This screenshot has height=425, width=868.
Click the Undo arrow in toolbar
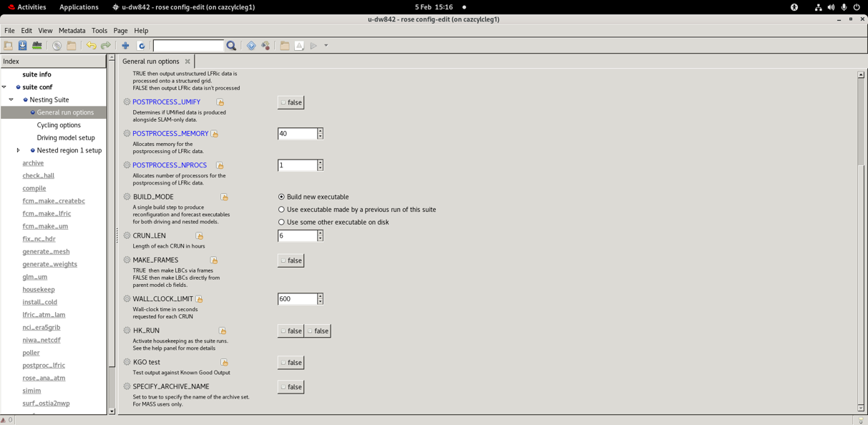(91, 46)
